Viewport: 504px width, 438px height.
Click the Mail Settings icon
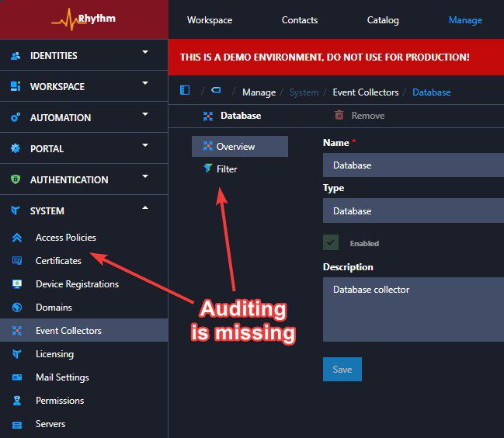coord(16,377)
